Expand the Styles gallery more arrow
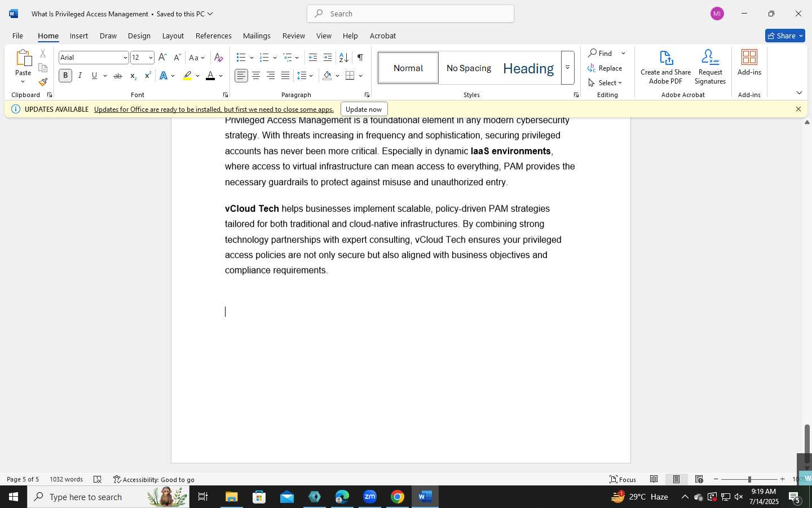Image resolution: width=812 pixels, height=508 pixels. (568, 68)
